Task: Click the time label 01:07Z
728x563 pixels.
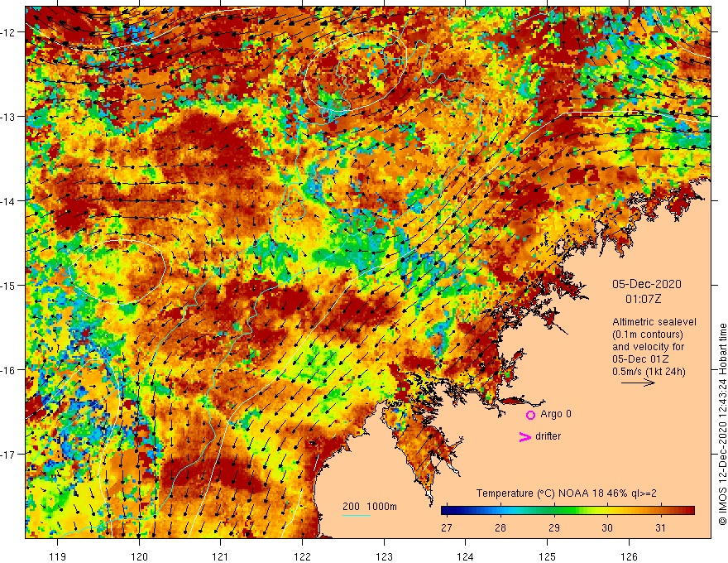Action: 643,299
